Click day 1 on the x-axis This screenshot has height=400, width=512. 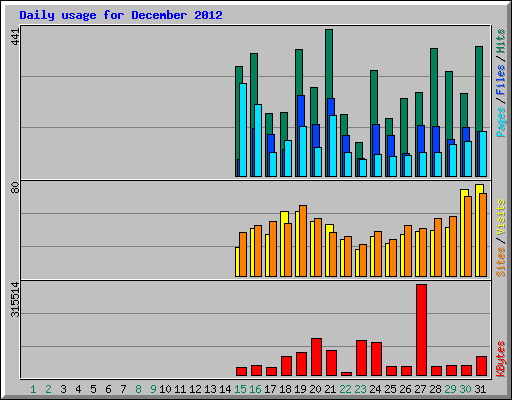click(x=33, y=389)
